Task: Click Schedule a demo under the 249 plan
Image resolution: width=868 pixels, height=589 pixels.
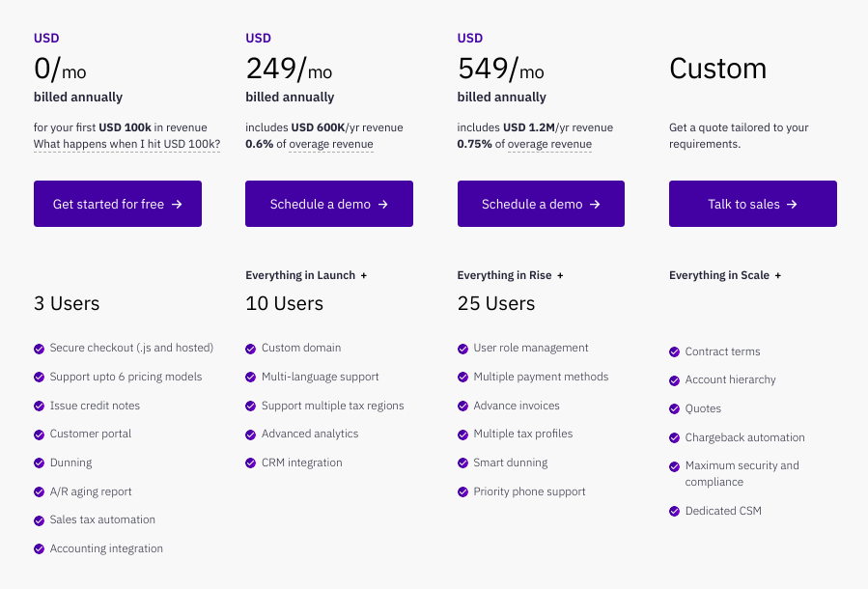Action: [x=328, y=204]
